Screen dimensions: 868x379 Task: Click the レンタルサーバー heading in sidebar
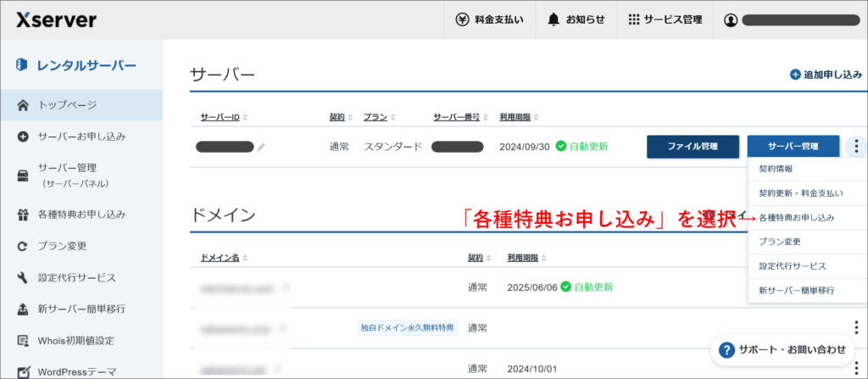(x=76, y=65)
